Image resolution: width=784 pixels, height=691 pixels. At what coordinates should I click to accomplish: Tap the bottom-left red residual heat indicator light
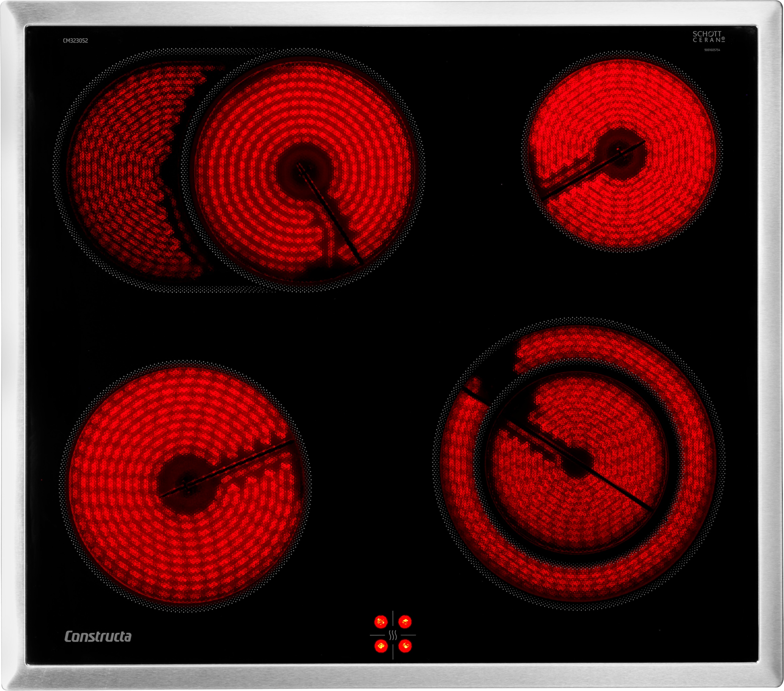[381, 647]
